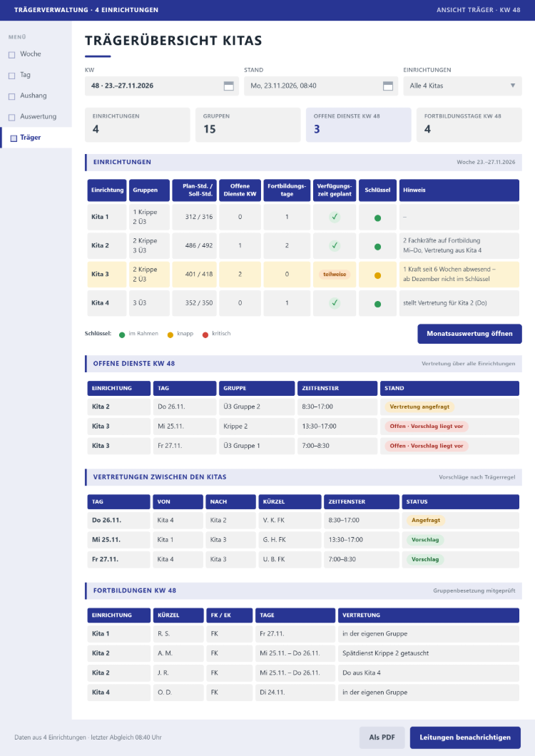Expand the Einrichtungen dropdown arrow
This screenshot has height=756, width=535.
click(x=513, y=86)
